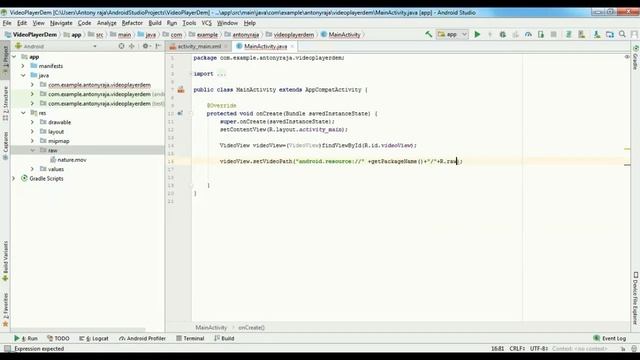Expand the manifests folder
640x360 pixels.
(23, 66)
